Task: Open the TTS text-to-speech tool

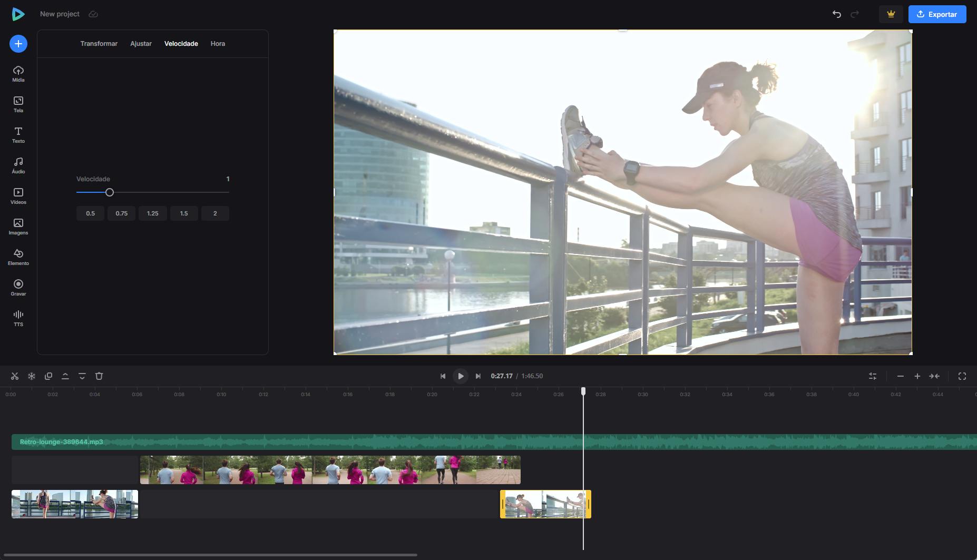Action: [18, 318]
